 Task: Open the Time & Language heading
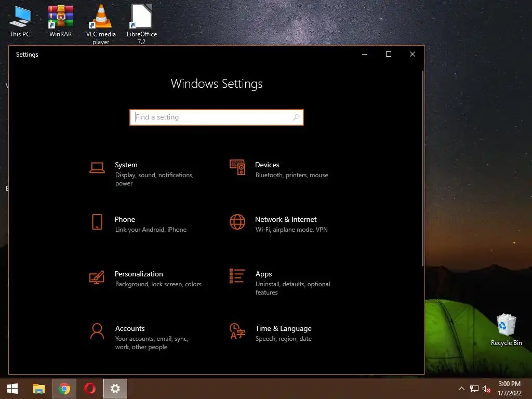(283, 328)
